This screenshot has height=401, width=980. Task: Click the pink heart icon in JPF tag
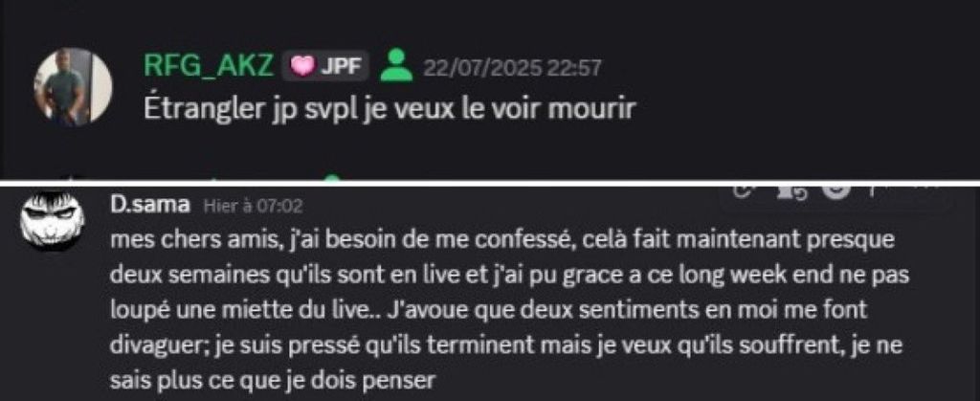tap(302, 67)
